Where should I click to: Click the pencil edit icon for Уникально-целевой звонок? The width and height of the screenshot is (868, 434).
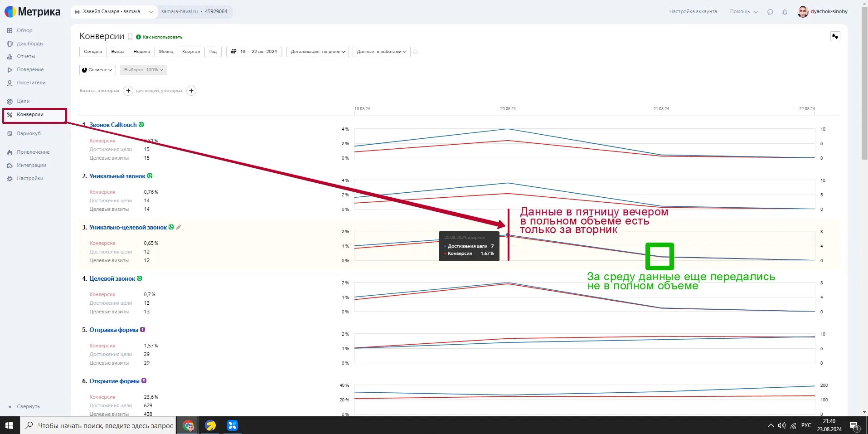[x=179, y=227]
